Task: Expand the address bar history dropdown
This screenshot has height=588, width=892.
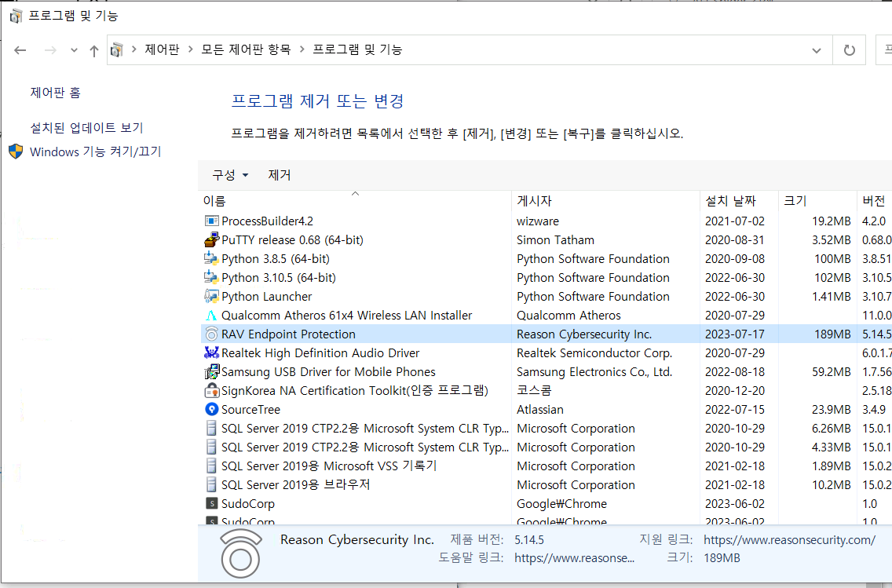Action: (x=817, y=50)
